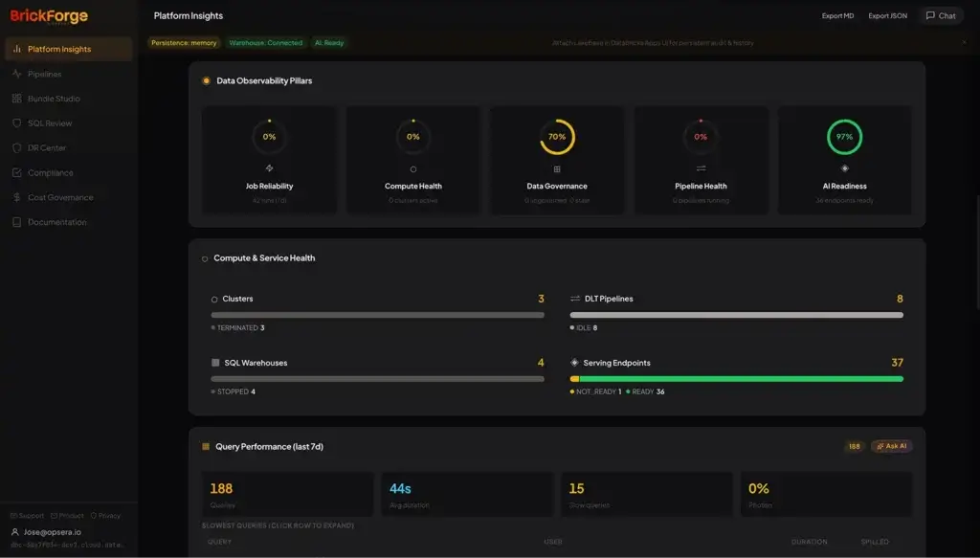The width and height of the screenshot is (980, 558).
Task: Click the Compliance checklist icon
Action: 17,172
